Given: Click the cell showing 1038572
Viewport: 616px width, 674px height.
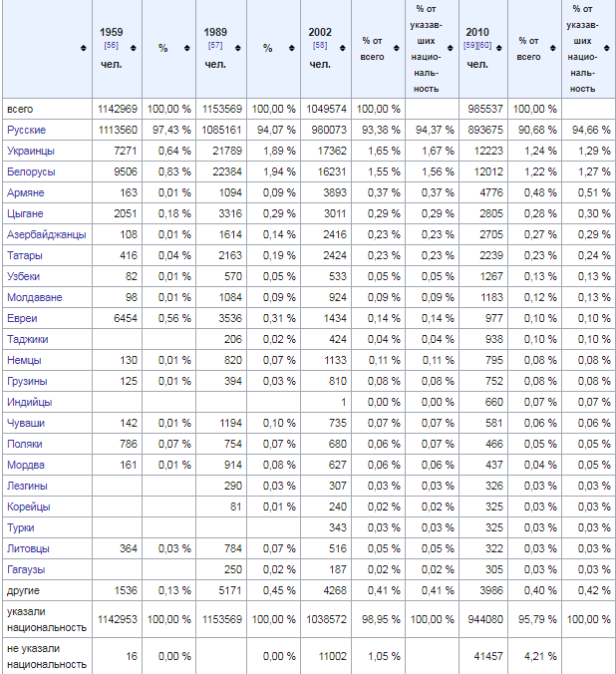Looking at the screenshot, I should (x=326, y=619).
